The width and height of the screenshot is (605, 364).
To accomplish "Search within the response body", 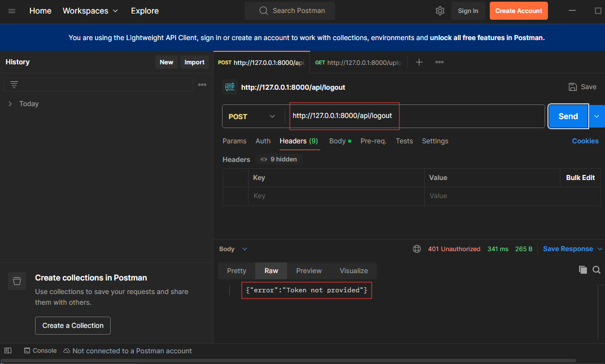I will [597, 270].
